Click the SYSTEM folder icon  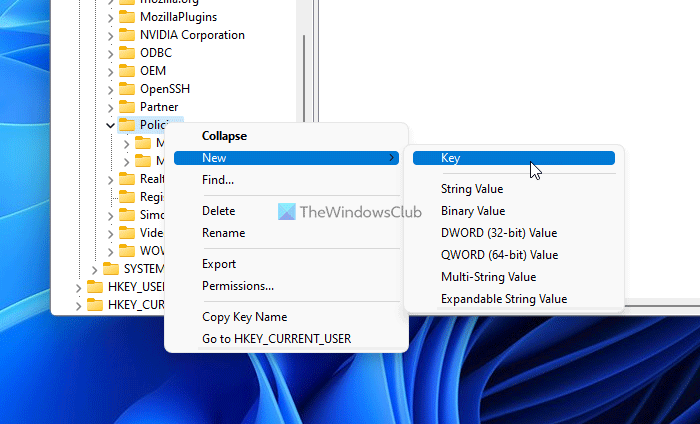pos(111,269)
